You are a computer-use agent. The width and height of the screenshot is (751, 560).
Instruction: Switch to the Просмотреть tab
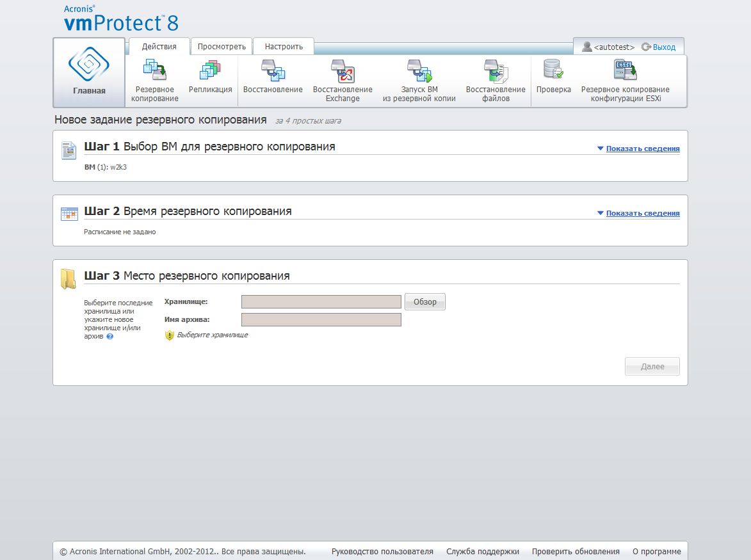click(x=222, y=47)
